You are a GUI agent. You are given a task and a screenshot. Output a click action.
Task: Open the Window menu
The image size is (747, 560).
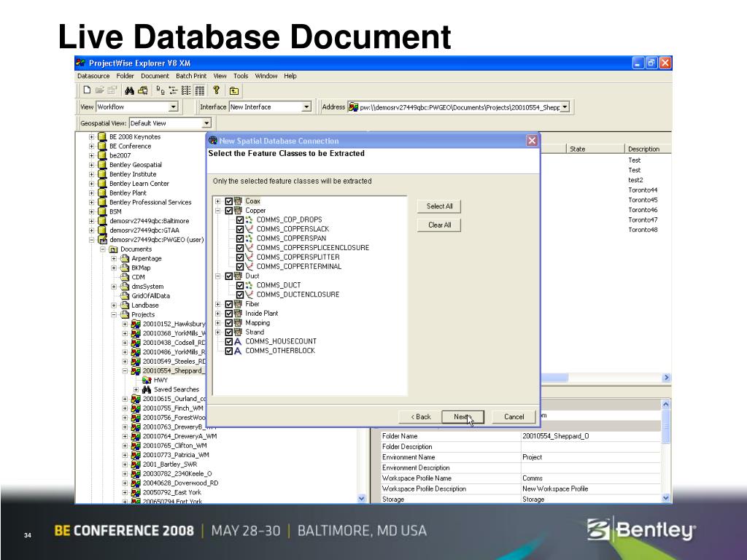[266, 76]
